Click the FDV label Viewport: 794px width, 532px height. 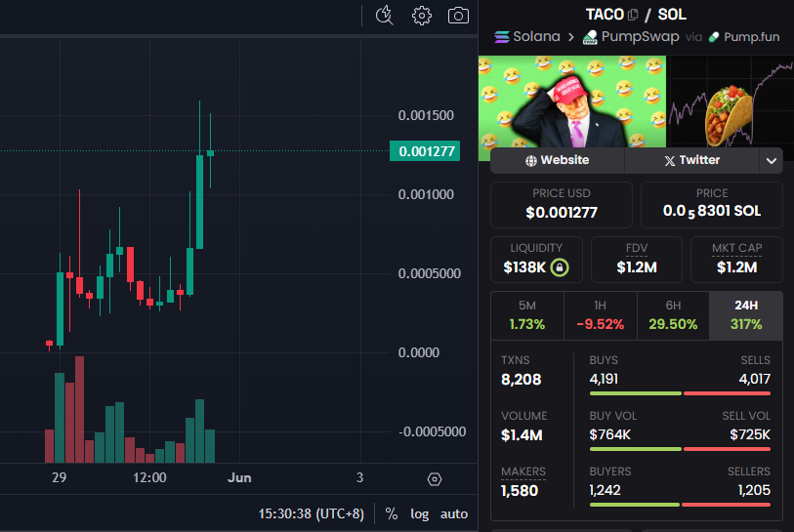[x=637, y=248]
